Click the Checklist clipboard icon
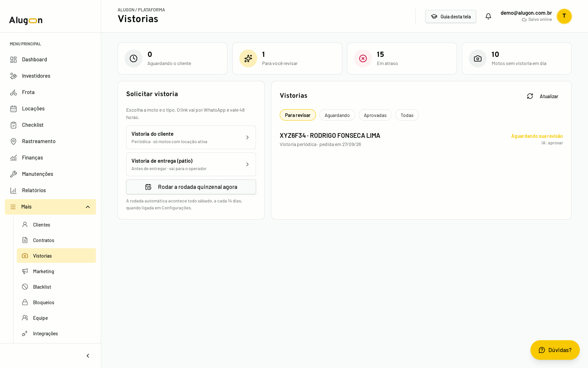Image resolution: width=588 pixels, height=368 pixels. (13, 125)
